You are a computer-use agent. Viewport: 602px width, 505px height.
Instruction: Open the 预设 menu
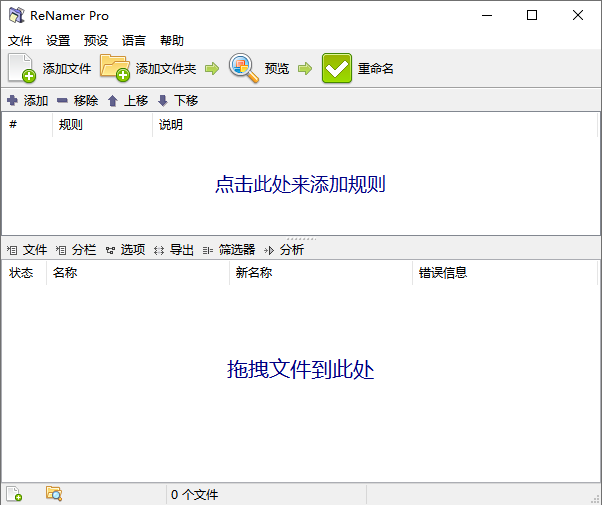pyautogui.click(x=96, y=40)
